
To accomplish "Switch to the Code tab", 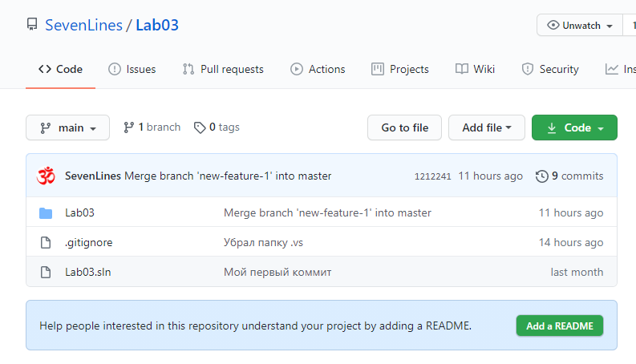I will click(60, 69).
